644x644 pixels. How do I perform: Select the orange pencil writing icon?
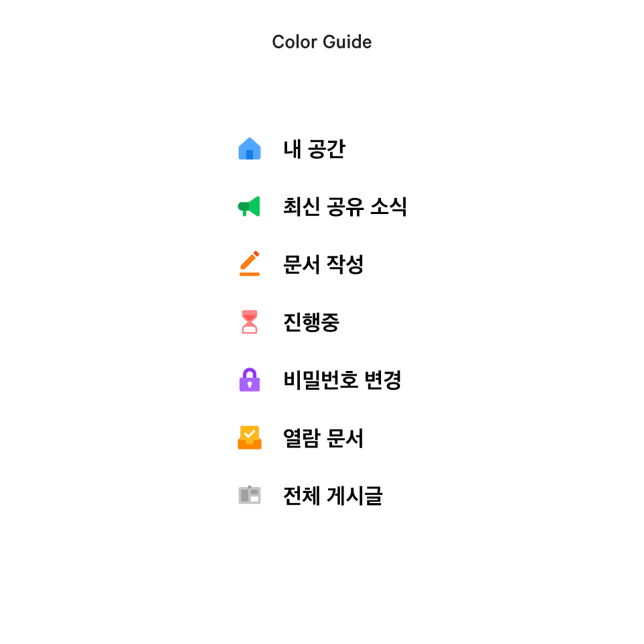pyautogui.click(x=250, y=264)
